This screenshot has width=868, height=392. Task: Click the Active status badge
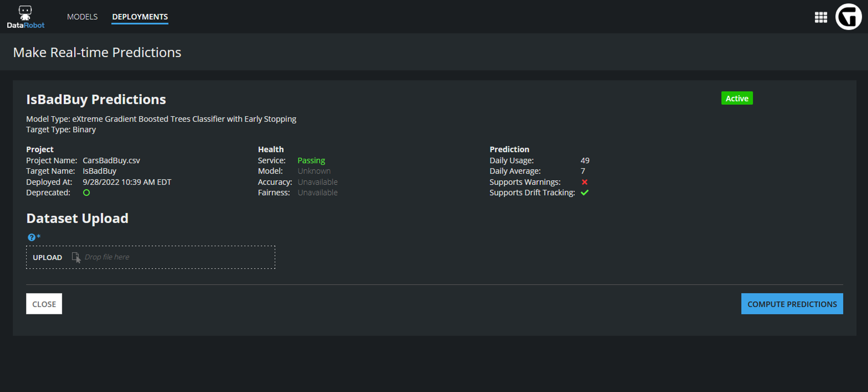coord(737,98)
